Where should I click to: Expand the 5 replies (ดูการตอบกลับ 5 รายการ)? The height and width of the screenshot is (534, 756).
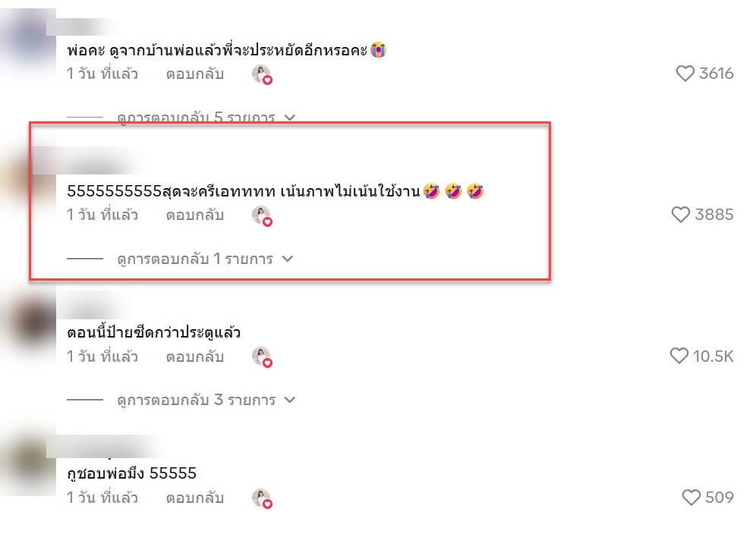point(206,118)
